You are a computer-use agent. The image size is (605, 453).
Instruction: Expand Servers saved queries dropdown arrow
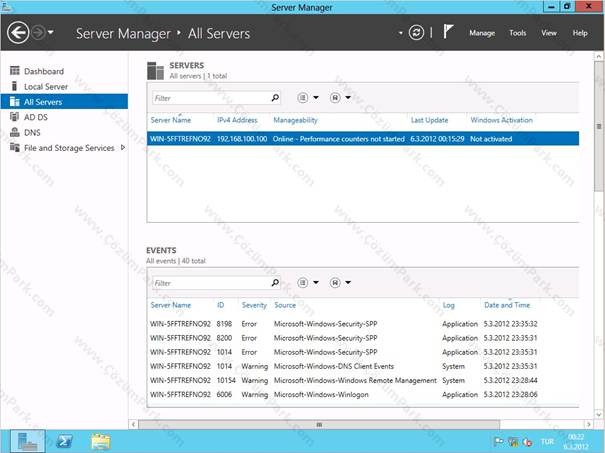pyautogui.click(x=348, y=98)
